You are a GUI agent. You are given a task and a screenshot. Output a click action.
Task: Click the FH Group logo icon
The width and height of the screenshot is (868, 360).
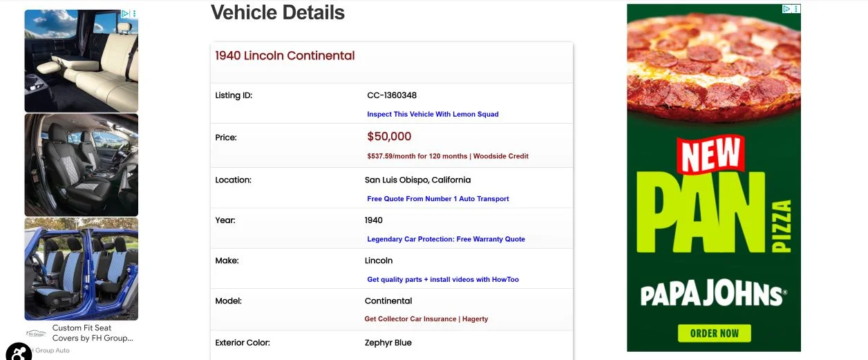37,334
